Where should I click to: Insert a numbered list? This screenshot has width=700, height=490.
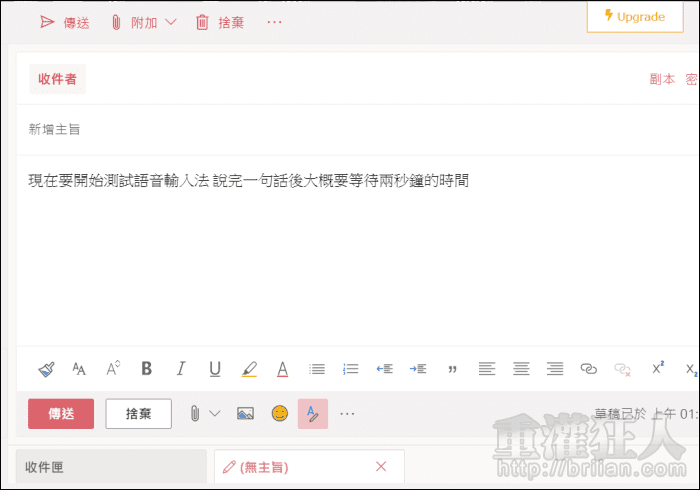click(x=351, y=369)
